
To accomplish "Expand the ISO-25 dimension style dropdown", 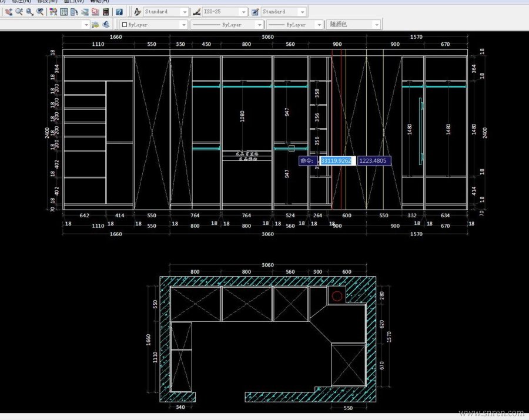I will (243, 12).
